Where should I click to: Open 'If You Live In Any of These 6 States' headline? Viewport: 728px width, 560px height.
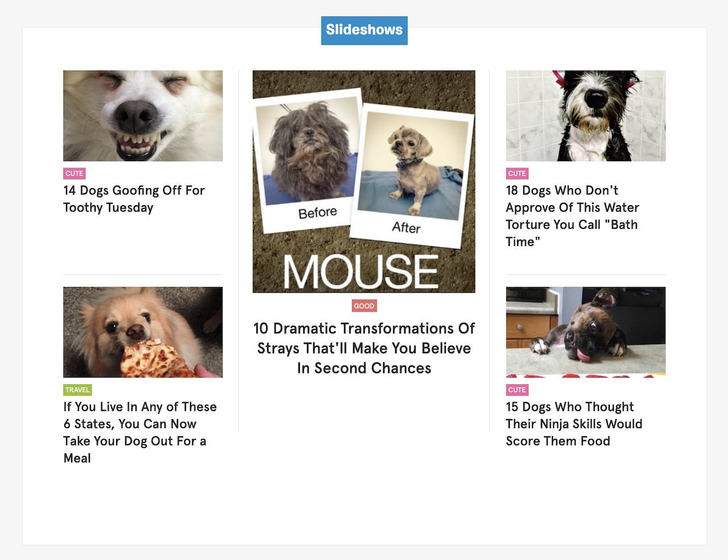[x=140, y=432]
